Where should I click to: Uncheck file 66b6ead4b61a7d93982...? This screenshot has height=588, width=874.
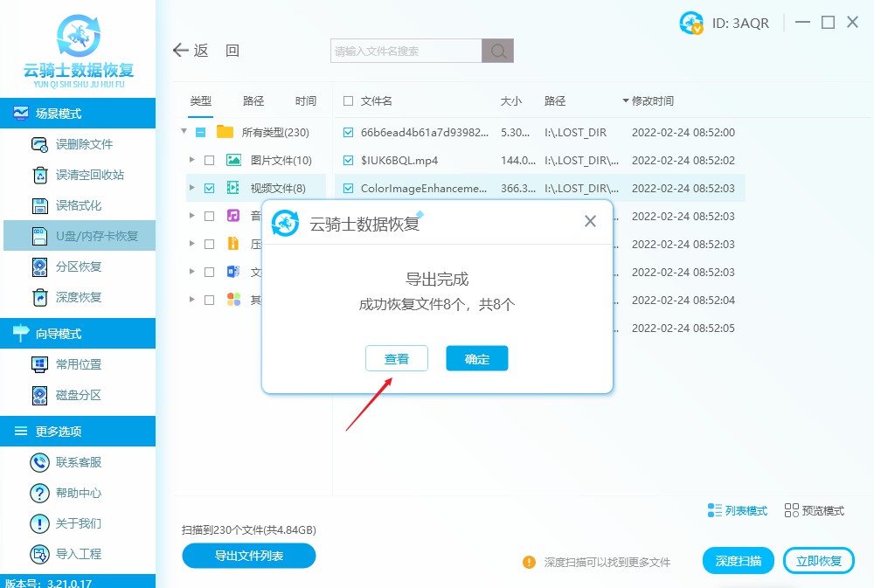[349, 133]
